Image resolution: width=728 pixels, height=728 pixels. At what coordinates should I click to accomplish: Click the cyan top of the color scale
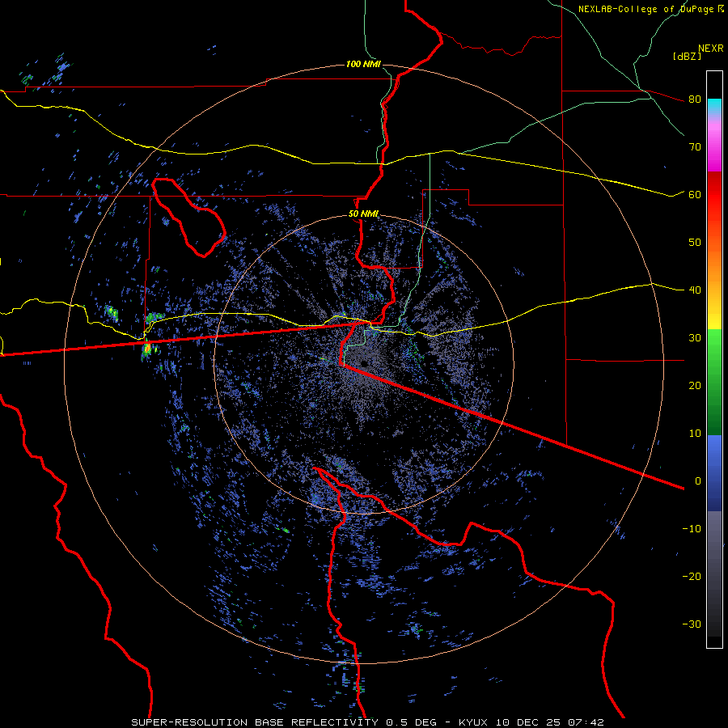tap(714, 107)
